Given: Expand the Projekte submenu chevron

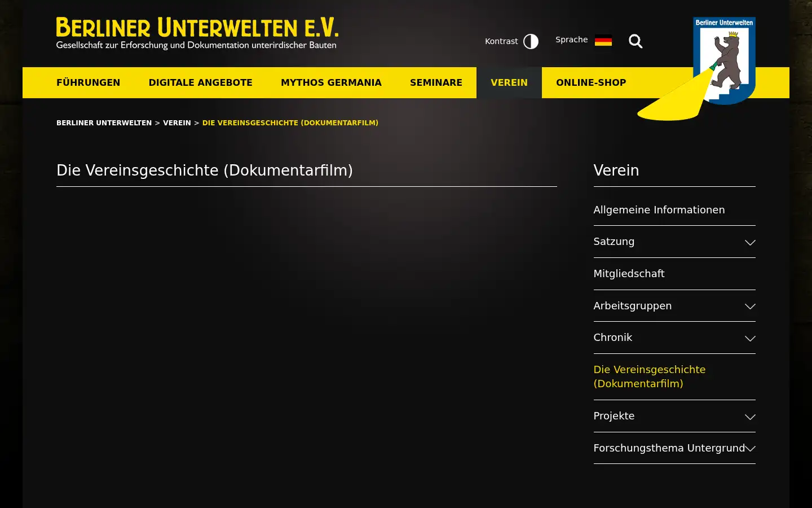Looking at the screenshot, I should [x=750, y=417].
